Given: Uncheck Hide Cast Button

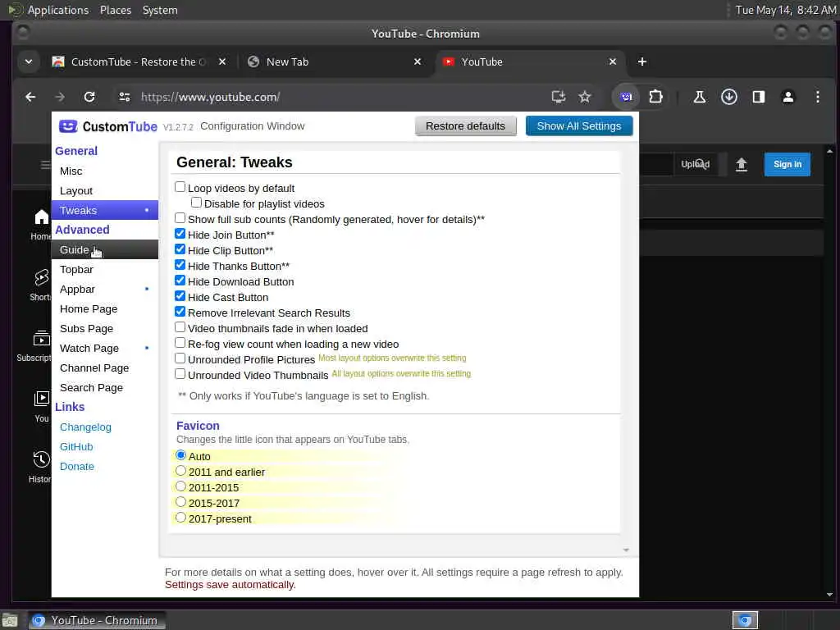Looking at the screenshot, I should [180, 295].
